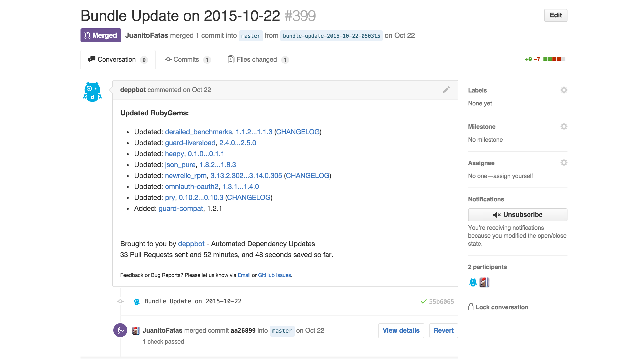This screenshot has height=363, width=644.
Task: Open the newrelic_rpm CHANGELOG link
Action: coord(307,176)
